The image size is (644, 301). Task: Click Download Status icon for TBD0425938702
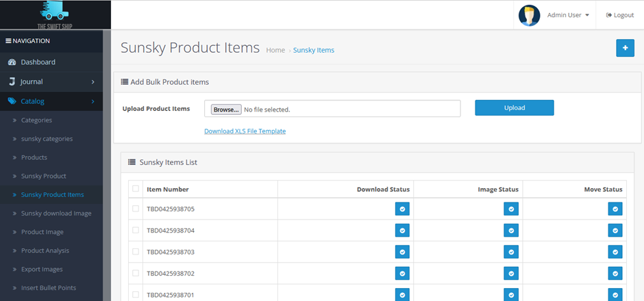tap(402, 274)
